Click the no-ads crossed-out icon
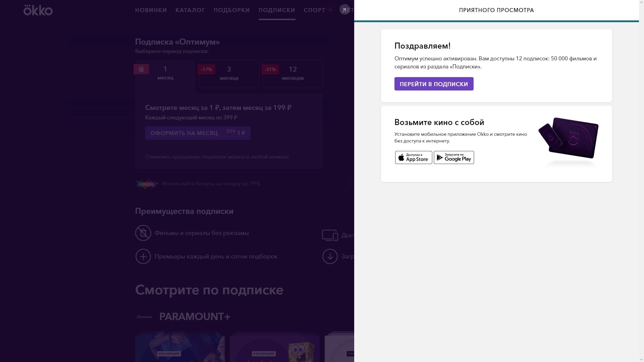644x362 pixels. (143, 233)
